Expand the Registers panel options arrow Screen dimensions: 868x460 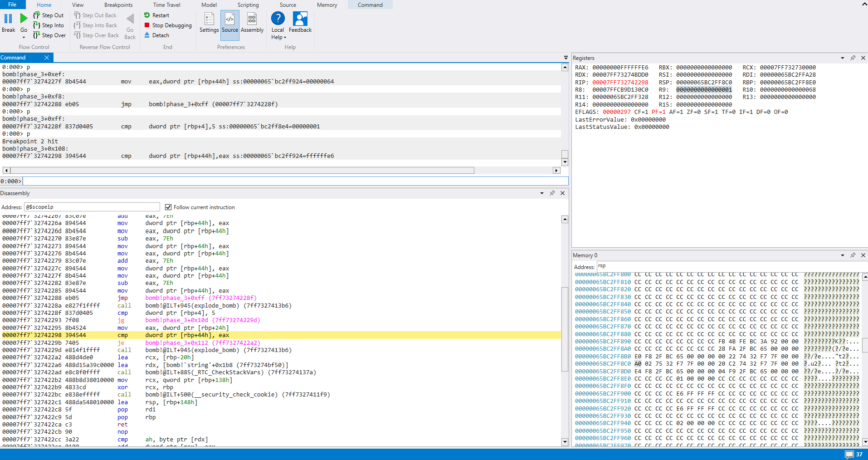842,58
